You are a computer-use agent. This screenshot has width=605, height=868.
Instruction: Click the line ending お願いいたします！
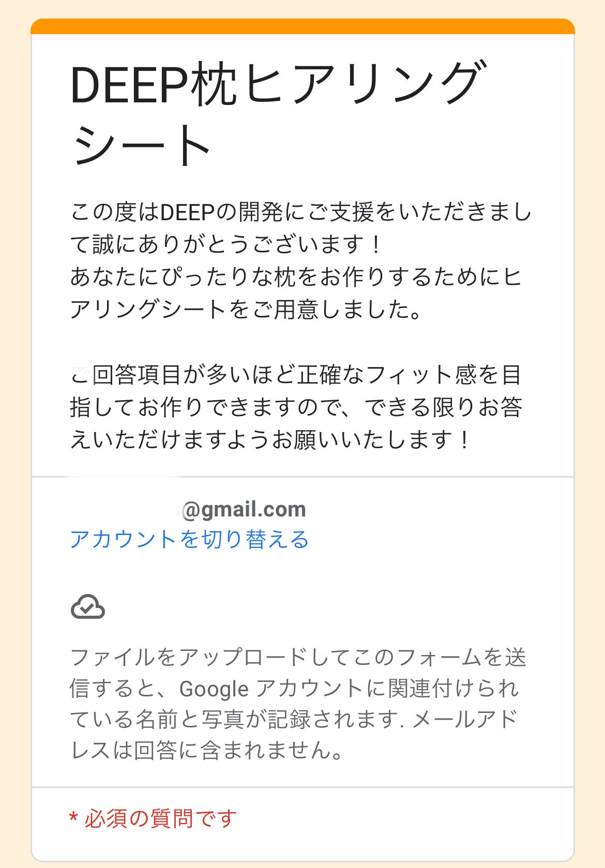(x=270, y=440)
